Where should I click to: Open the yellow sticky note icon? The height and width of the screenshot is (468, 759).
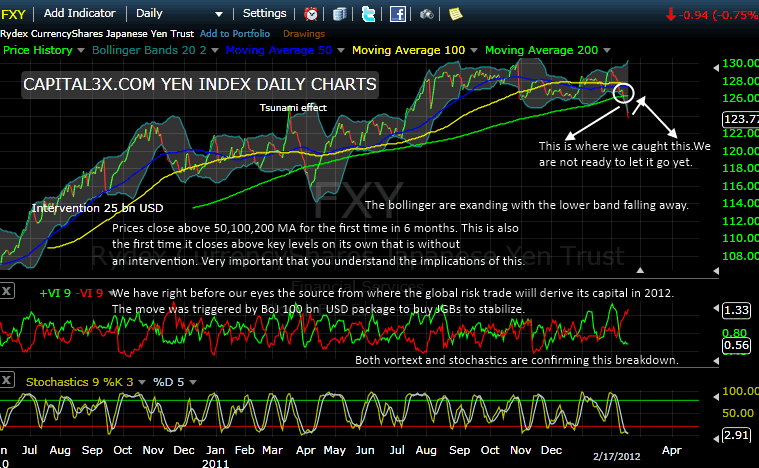(x=455, y=14)
